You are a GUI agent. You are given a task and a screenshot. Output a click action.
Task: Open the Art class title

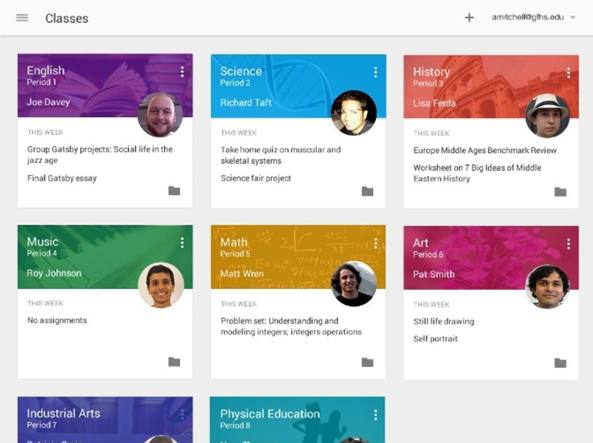(x=421, y=243)
